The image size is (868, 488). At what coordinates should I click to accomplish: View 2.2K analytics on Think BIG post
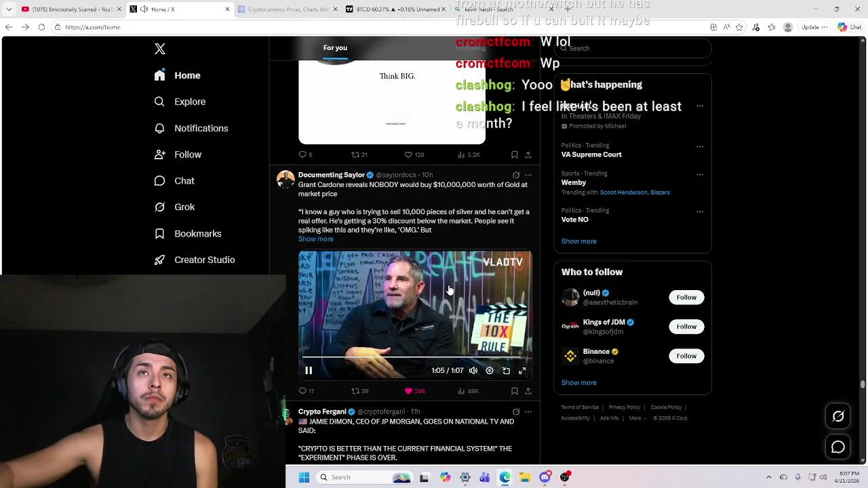469,155
